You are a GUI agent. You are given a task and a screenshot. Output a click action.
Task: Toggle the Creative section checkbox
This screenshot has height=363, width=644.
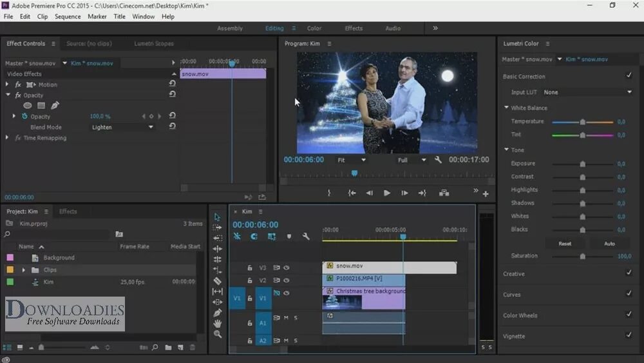629,273
